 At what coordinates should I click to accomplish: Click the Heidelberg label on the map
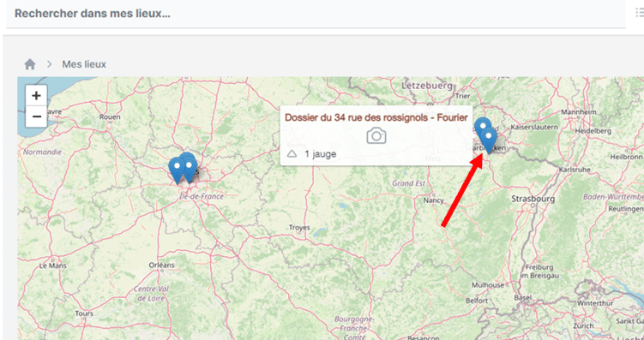pos(593,131)
